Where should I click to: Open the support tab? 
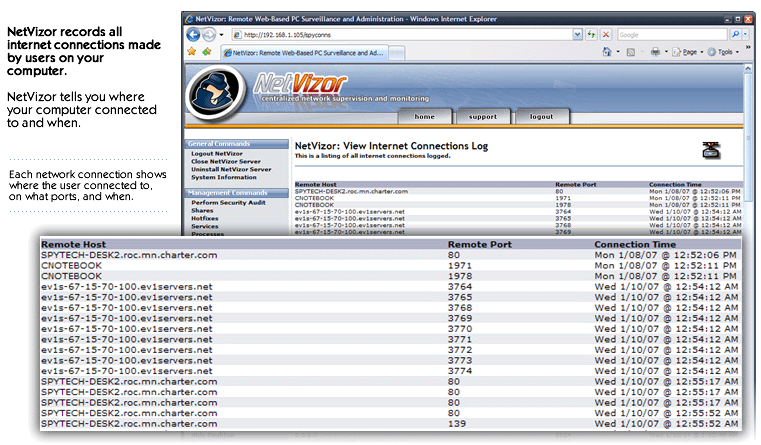pyautogui.click(x=483, y=117)
